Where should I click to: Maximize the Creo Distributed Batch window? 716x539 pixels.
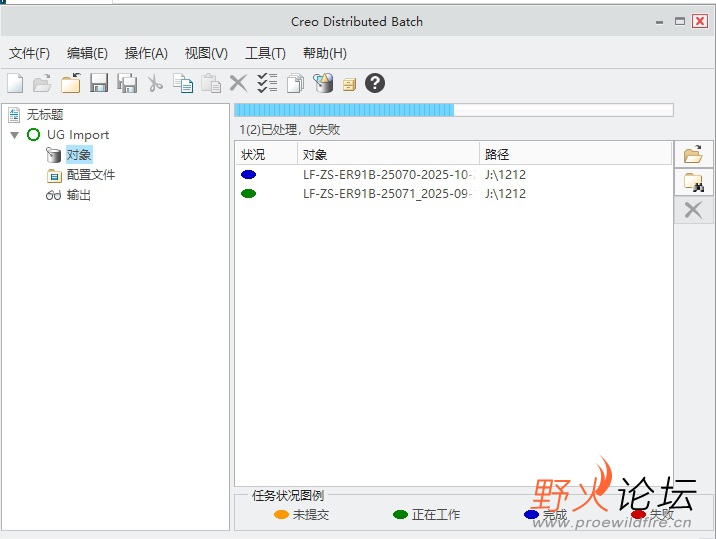click(680, 21)
